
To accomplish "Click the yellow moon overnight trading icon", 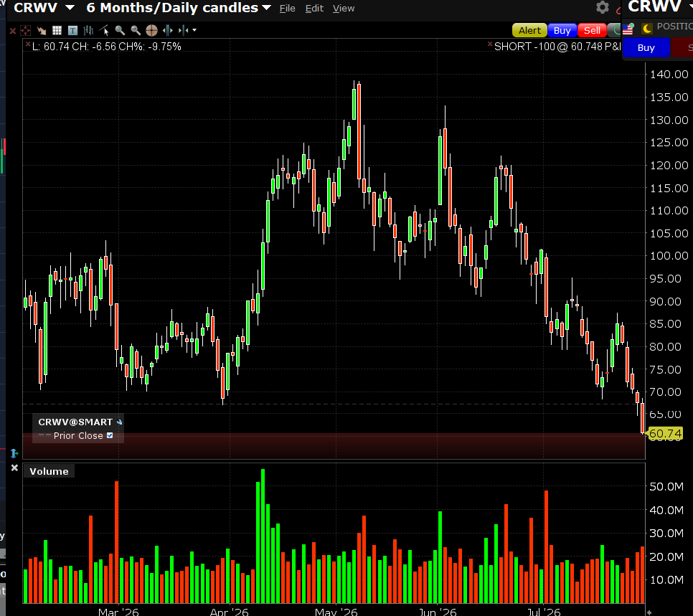I will click(646, 29).
